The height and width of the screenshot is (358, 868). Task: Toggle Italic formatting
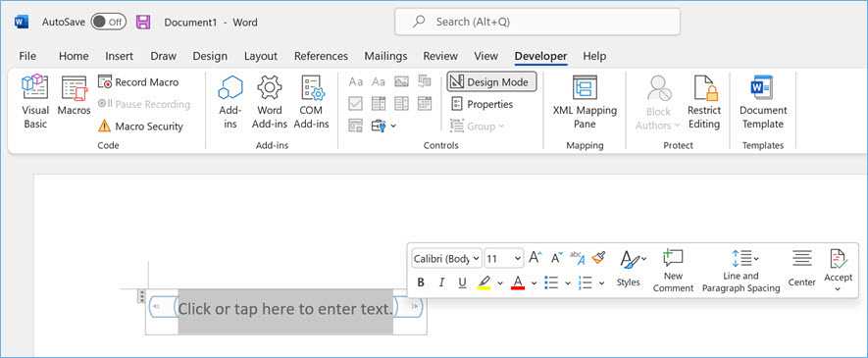click(x=441, y=282)
